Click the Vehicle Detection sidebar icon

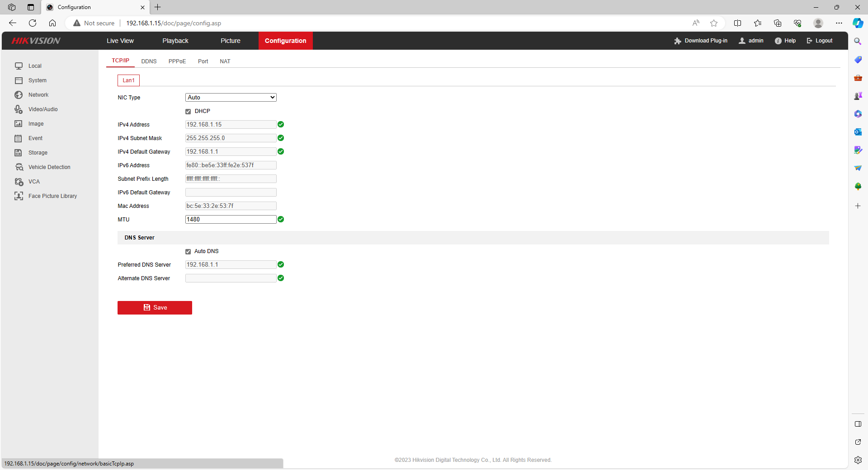pyautogui.click(x=19, y=167)
